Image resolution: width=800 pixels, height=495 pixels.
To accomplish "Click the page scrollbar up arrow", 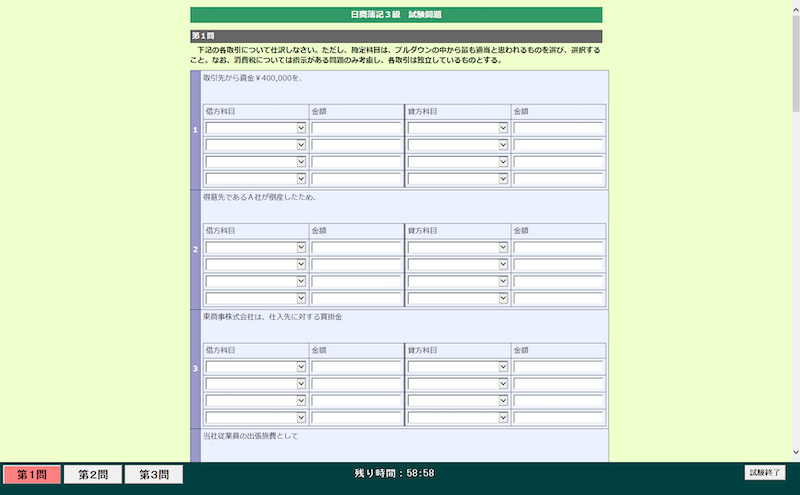I will (795, 8).
